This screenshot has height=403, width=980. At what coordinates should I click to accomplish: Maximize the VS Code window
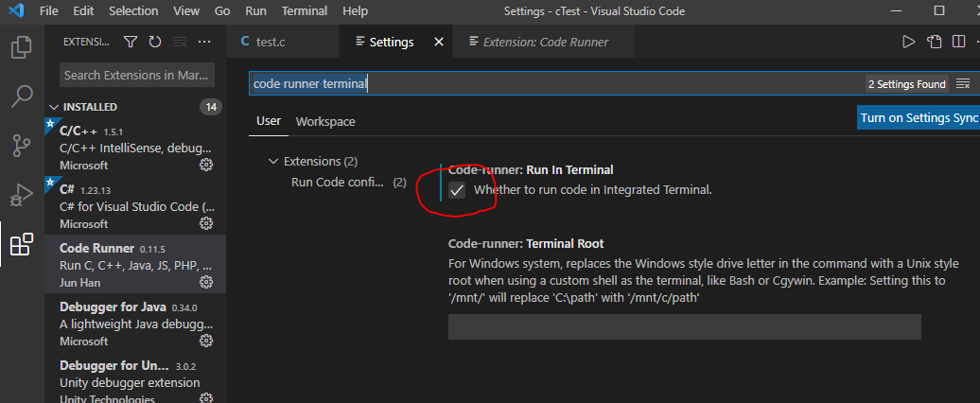click(938, 10)
